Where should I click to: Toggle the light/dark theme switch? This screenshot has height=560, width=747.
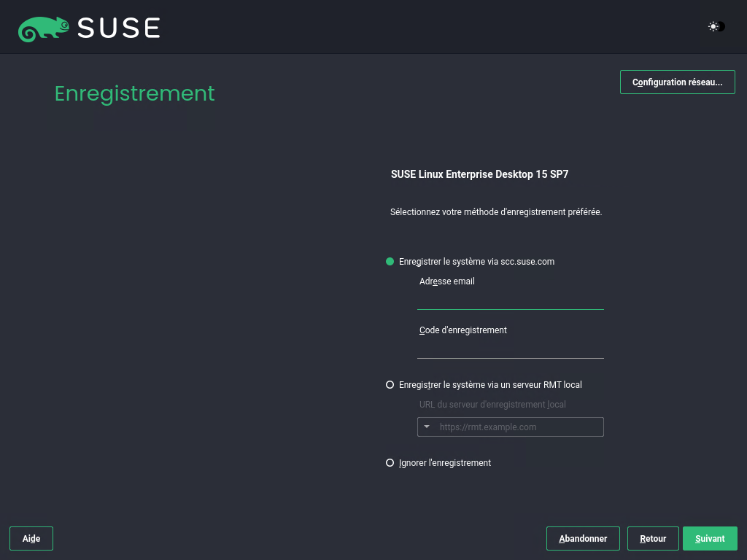pos(716,27)
